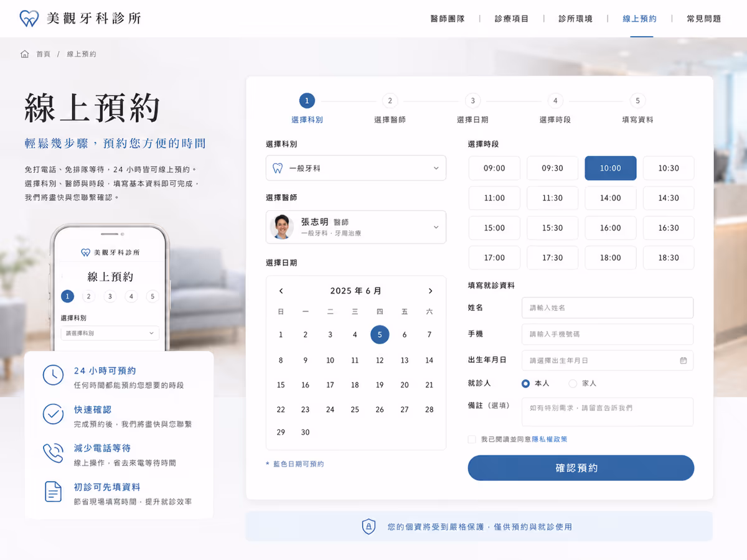Select June 20 on the calendar

pyautogui.click(x=405, y=385)
